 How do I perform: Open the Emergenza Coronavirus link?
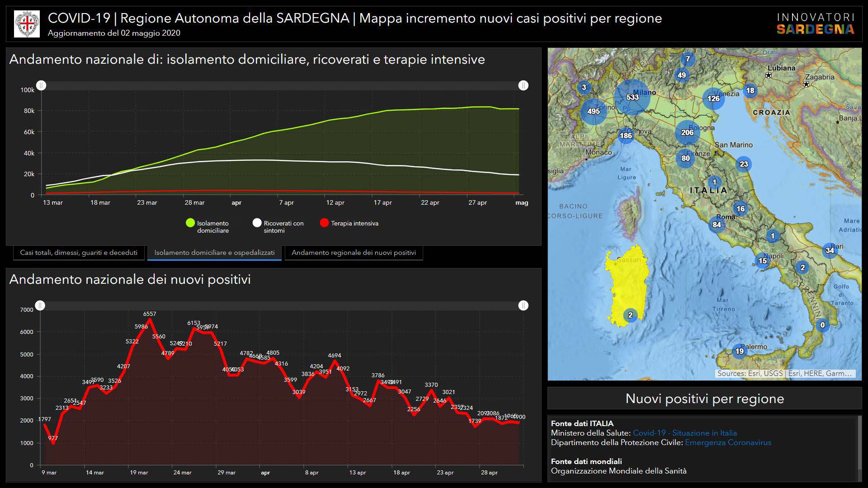(x=728, y=442)
